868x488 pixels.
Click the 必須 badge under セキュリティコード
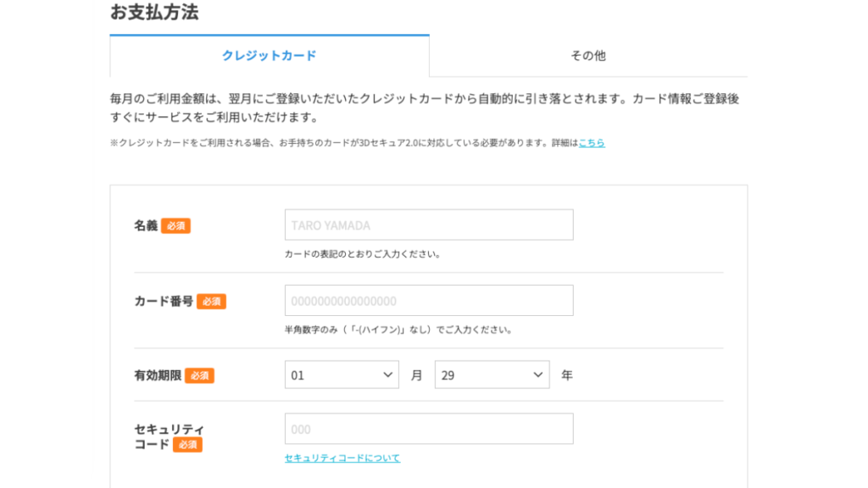click(x=187, y=445)
